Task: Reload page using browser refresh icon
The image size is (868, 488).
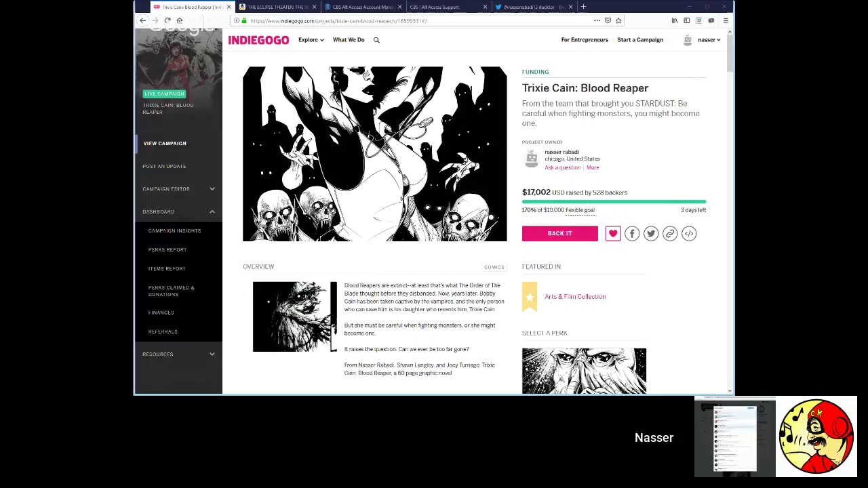Action: point(167,21)
